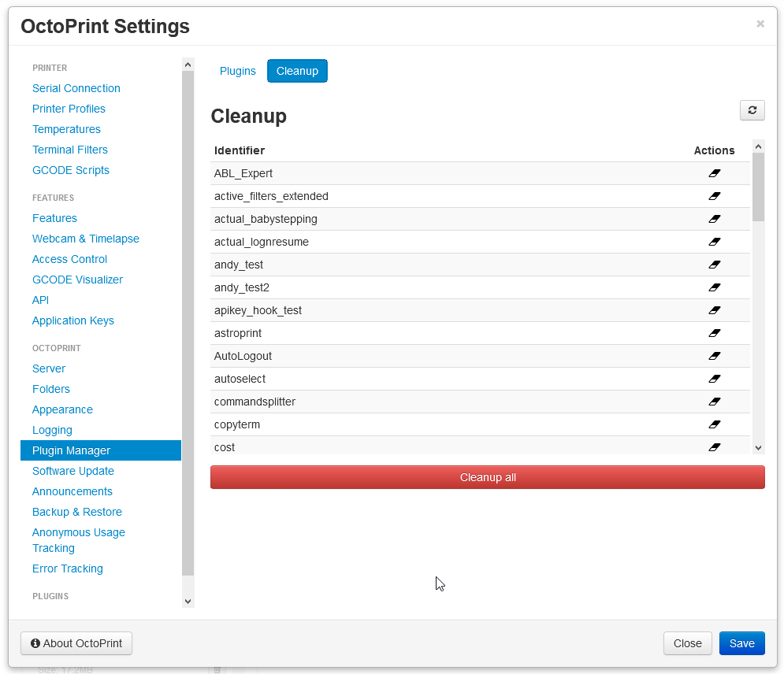Open Software Update settings
Image resolution: width=784 pixels, height=674 pixels.
point(73,471)
